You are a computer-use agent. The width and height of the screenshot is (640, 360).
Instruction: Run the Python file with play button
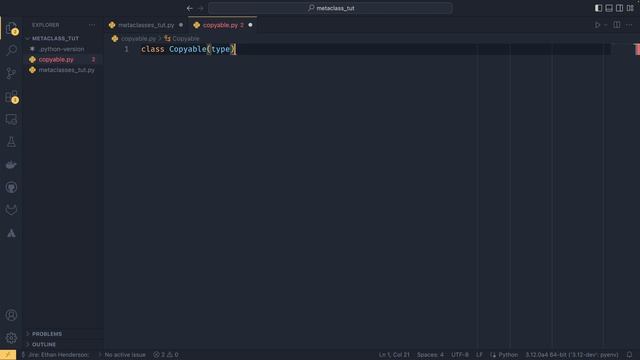tap(597, 25)
